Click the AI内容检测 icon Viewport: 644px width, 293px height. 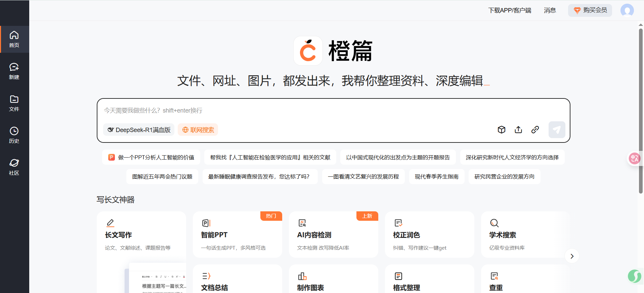point(302,223)
